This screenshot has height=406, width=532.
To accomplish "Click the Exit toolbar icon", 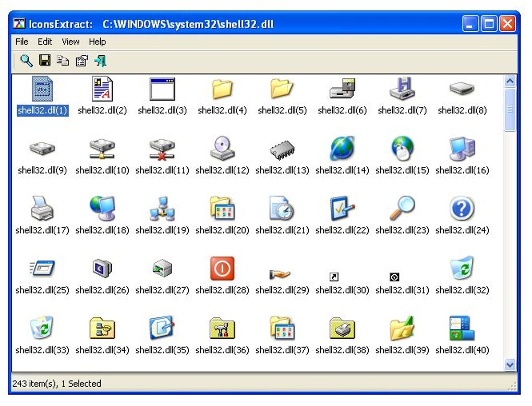I will pos(101,60).
